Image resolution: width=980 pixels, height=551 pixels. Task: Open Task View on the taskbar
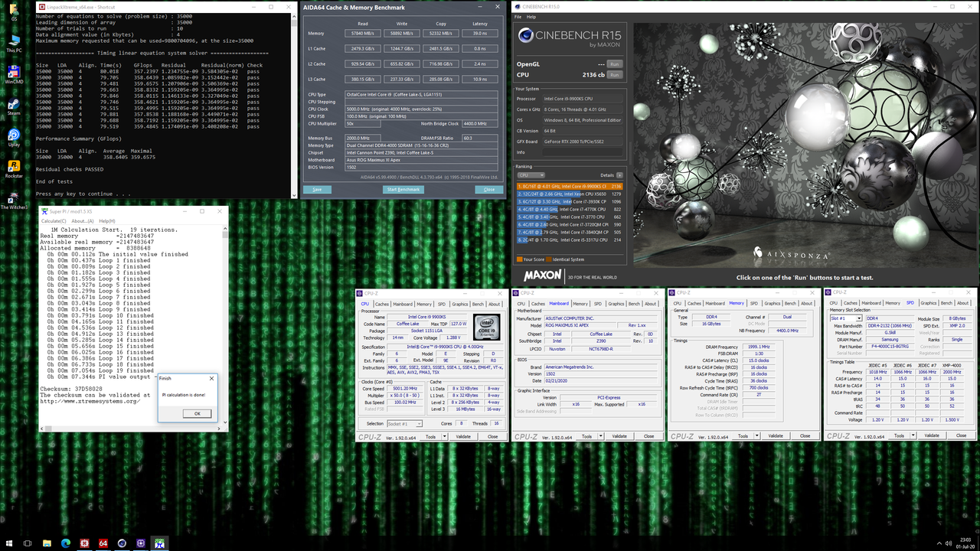pos(28,543)
